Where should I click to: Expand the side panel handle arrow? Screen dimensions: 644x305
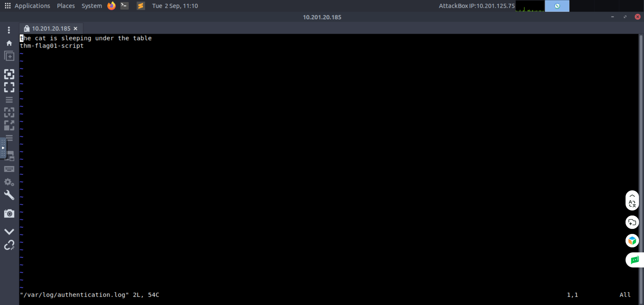(x=3, y=148)
